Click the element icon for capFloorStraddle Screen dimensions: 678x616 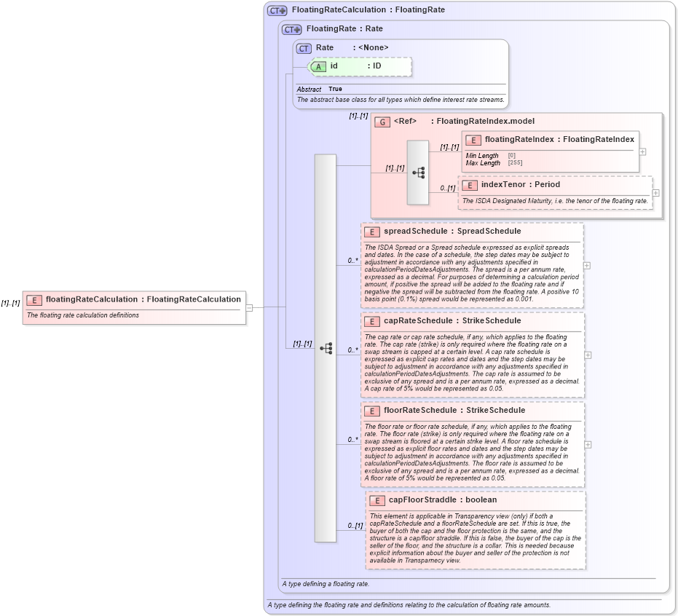coord(377,500)
